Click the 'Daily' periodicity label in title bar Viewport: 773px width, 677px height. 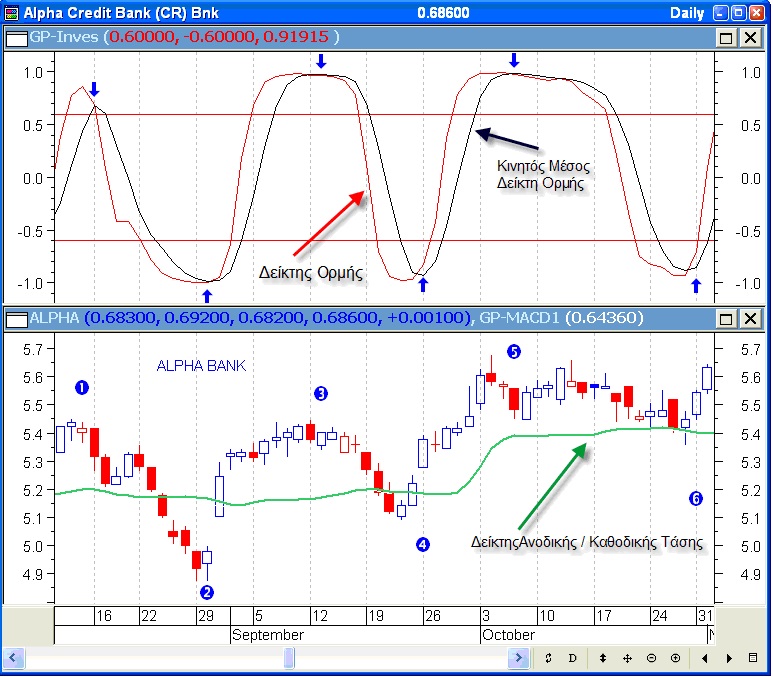point(686,12)
